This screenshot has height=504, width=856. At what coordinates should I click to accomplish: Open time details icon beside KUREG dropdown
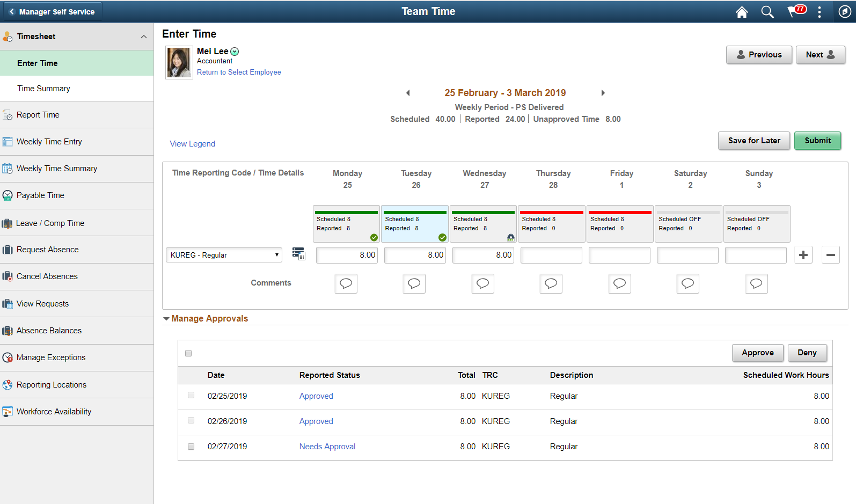(x=298, y=254)
